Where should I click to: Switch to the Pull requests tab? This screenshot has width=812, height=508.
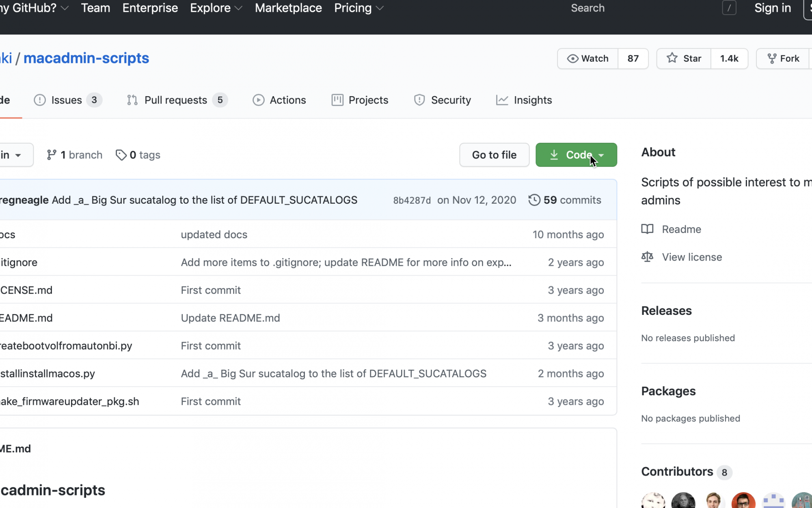[x=177, y=100]
